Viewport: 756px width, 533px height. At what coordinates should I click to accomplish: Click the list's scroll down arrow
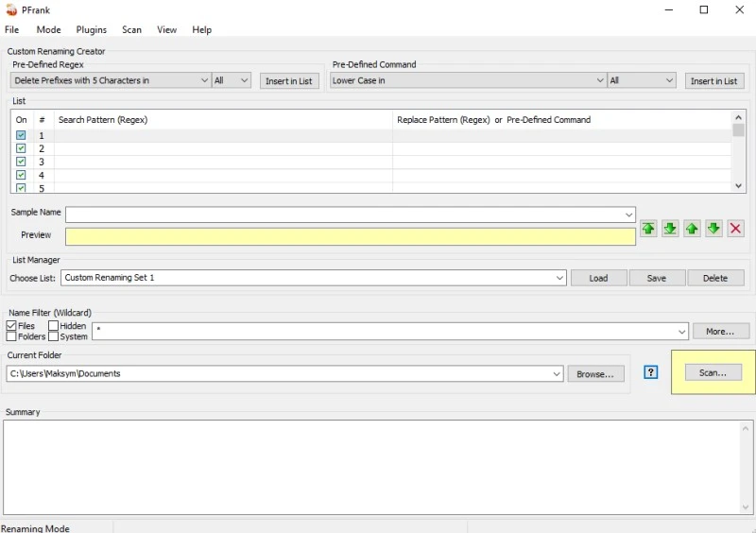[739, 186]
